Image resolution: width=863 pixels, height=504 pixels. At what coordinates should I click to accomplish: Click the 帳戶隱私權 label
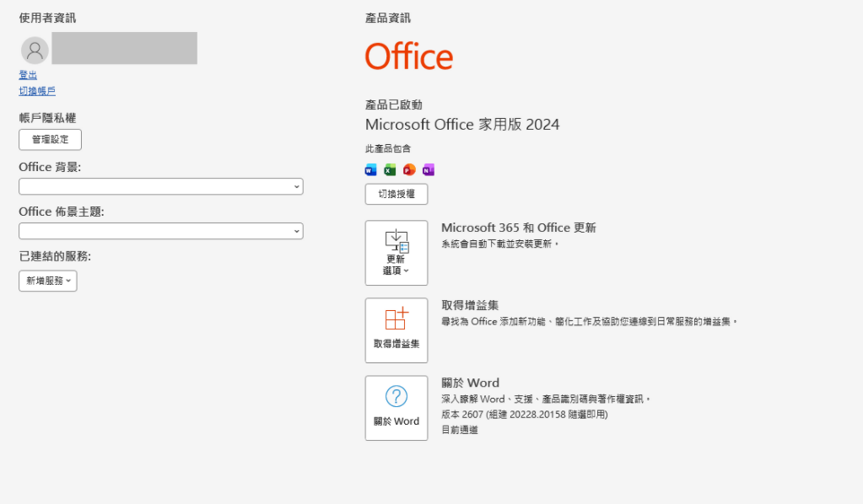coord(47,118)
